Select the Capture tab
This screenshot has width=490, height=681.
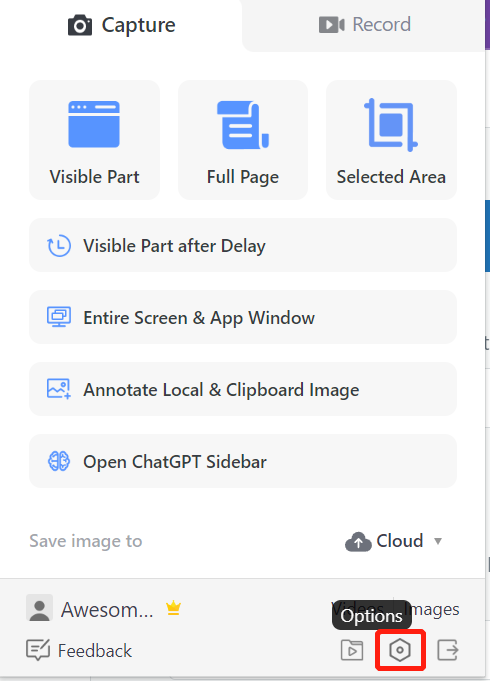click(x=121, y=25)
